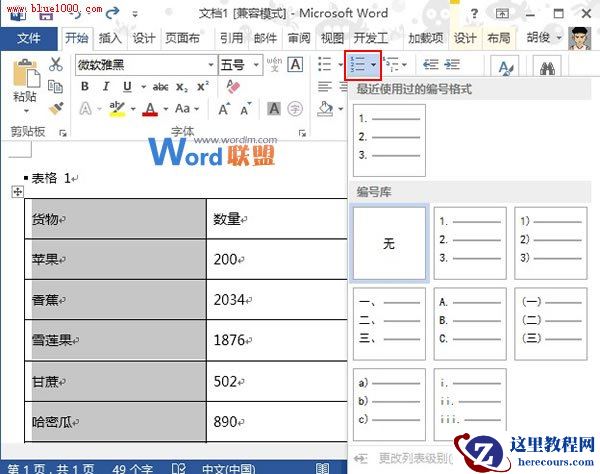Open the 加载项 tab

point(426,38)
